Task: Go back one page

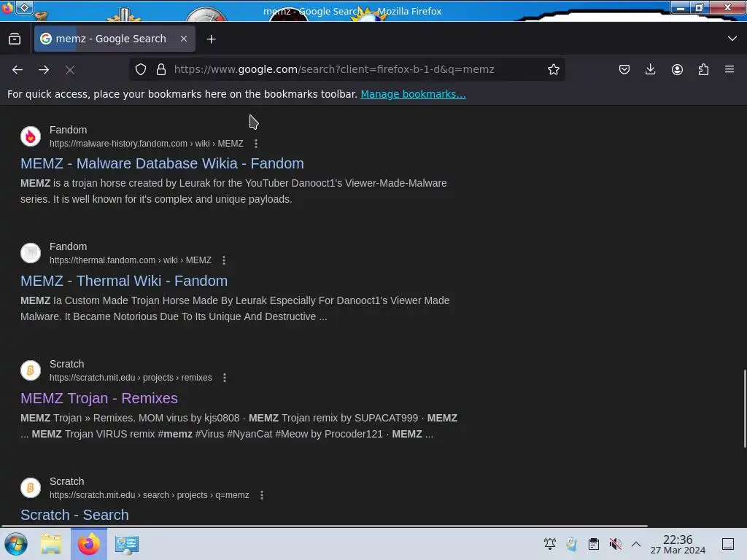Action: point(18,69)
